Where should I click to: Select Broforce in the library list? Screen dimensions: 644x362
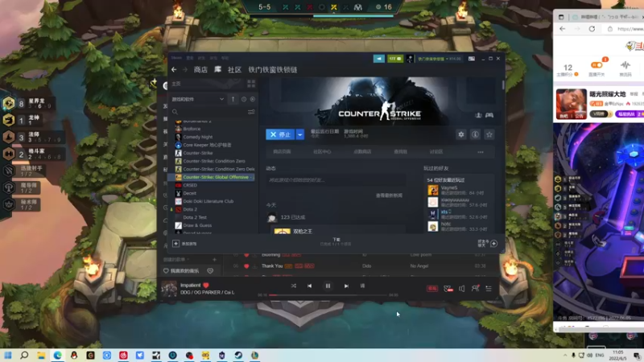click(x=192, y=129)
